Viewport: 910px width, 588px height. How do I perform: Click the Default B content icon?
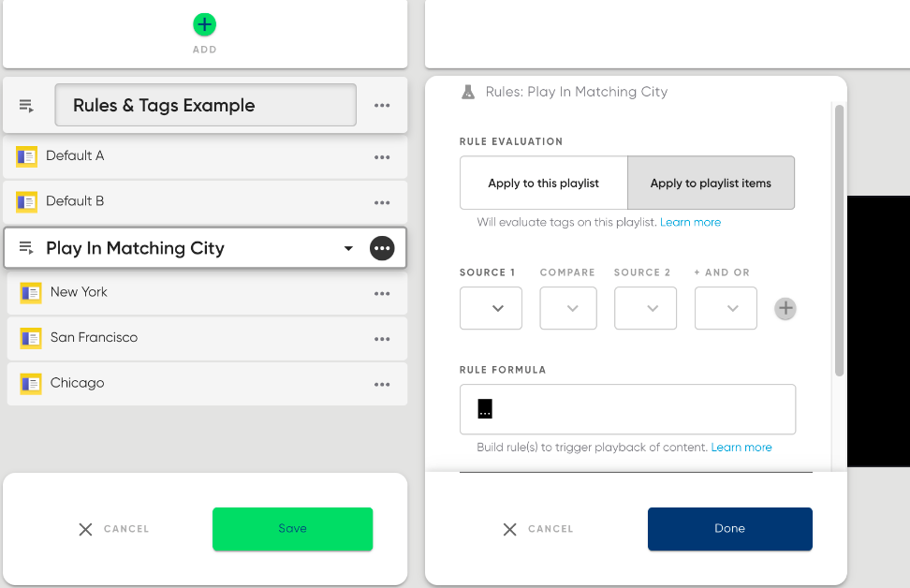click(26, 201)
